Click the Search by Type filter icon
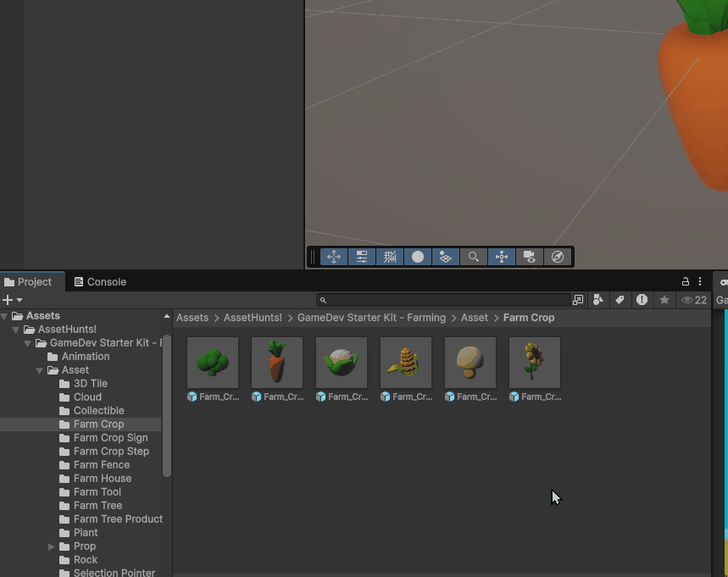Screen dimensions: 728x577 coord(599,300)
